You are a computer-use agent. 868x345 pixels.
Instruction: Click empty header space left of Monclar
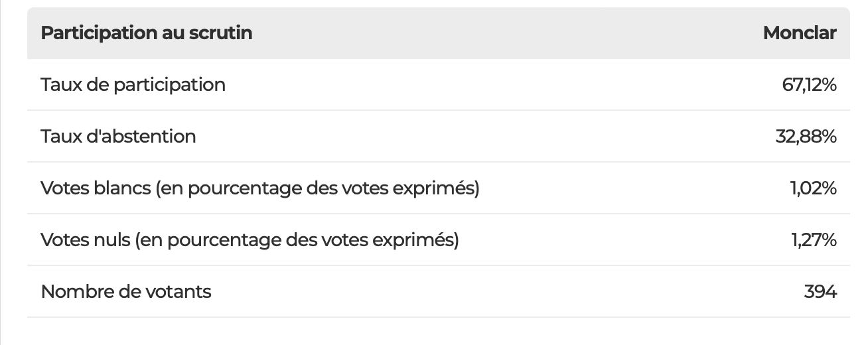pos(504,33)
